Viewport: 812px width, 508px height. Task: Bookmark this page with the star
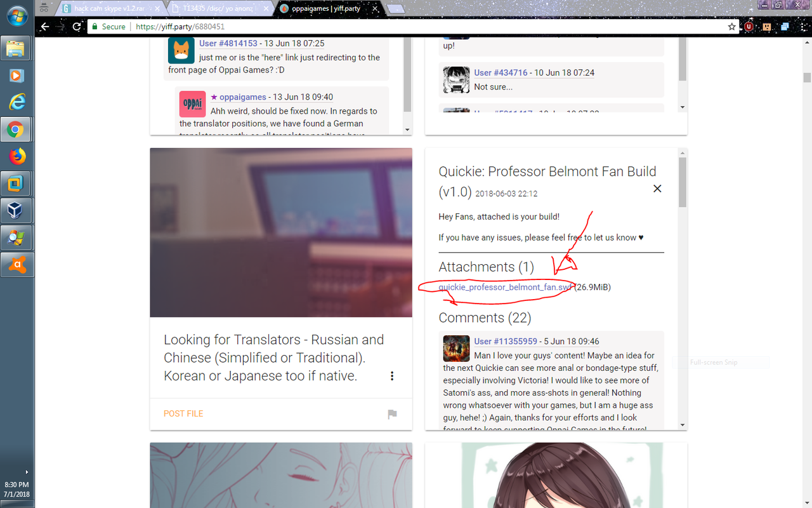click(732, 27)
